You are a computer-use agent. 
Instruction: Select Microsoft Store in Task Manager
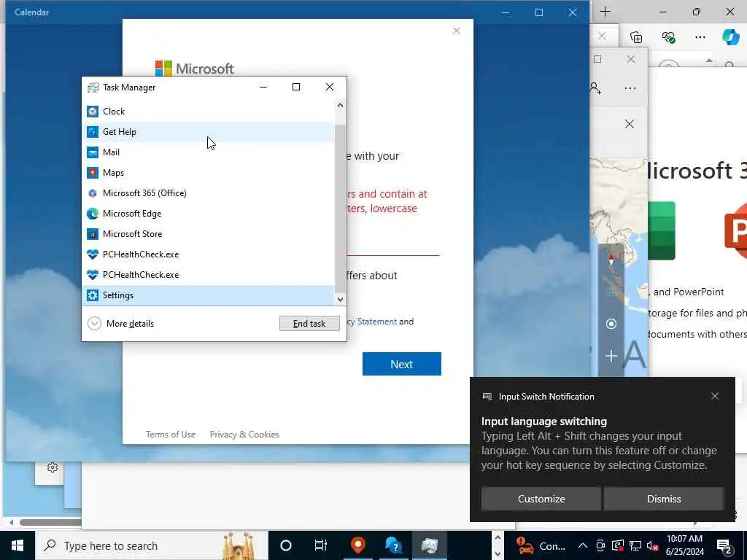(208, 234)
